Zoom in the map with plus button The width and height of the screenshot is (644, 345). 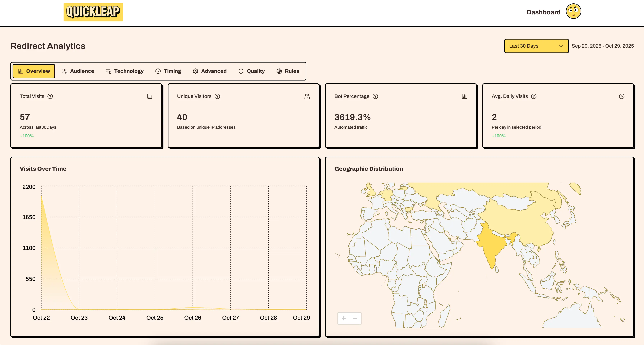coord(344,318)
